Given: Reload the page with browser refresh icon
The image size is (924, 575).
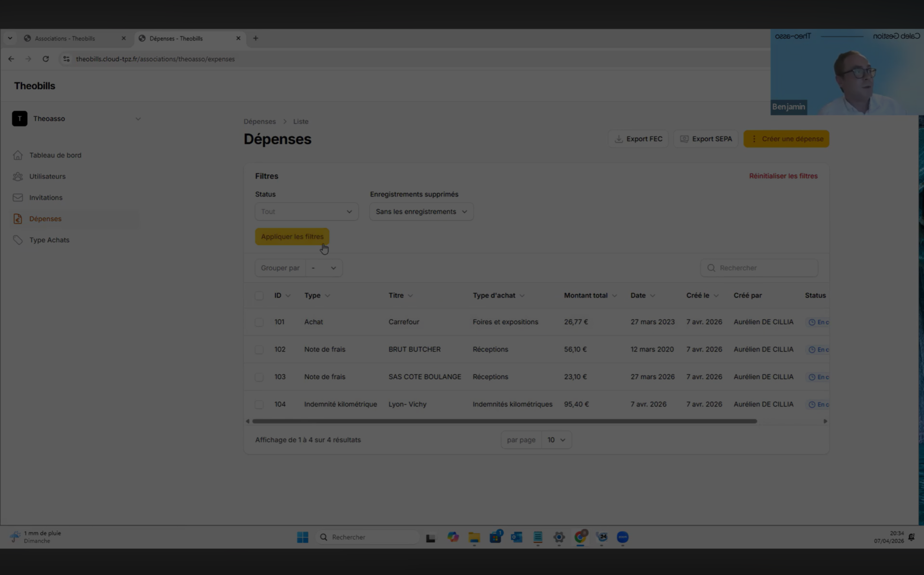Looking at the screenshot, I should [45, 59].
